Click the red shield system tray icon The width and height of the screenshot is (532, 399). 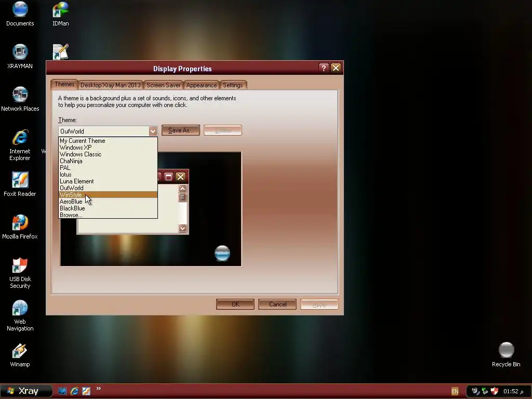pyautogui.click(x=495, y=391)
